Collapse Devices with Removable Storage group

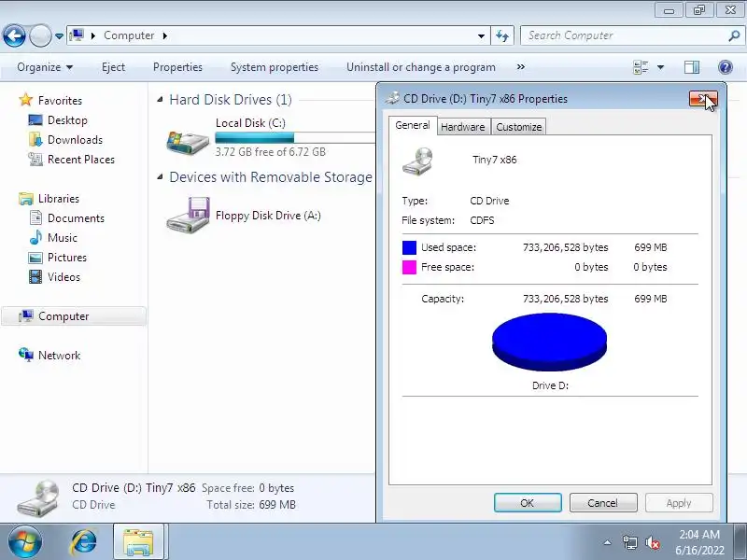(x=160, y=176)
